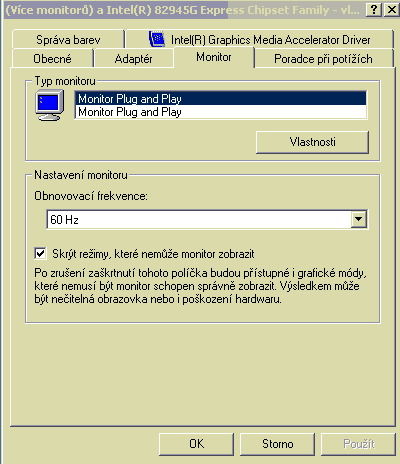Open the 60 Hz combo box
Viewport: 400px width, 464px height.
[x=207, y=219]
